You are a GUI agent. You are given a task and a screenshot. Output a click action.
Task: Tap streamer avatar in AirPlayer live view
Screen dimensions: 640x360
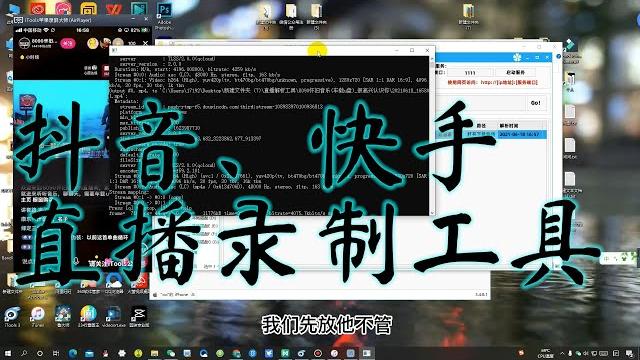[x=24, y=43]
